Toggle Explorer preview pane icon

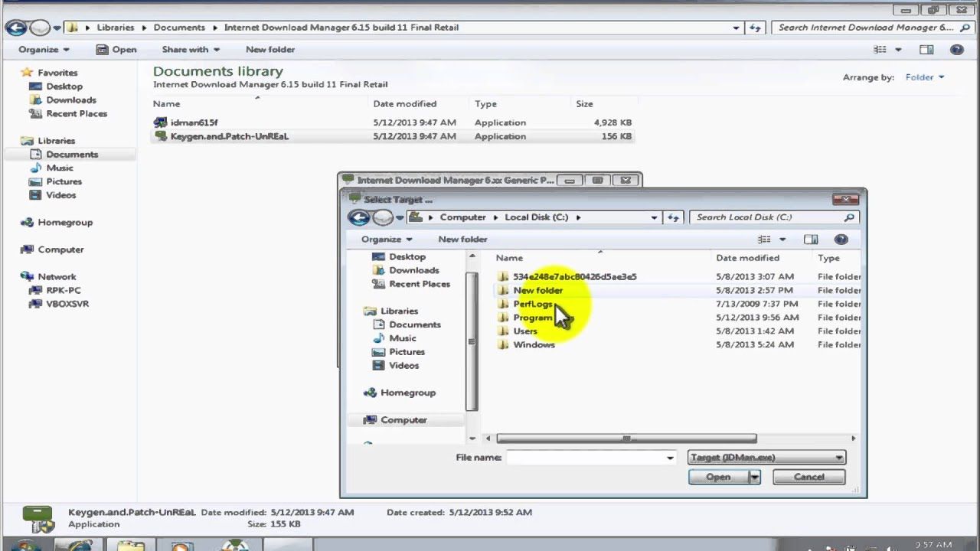coord(926,50)
